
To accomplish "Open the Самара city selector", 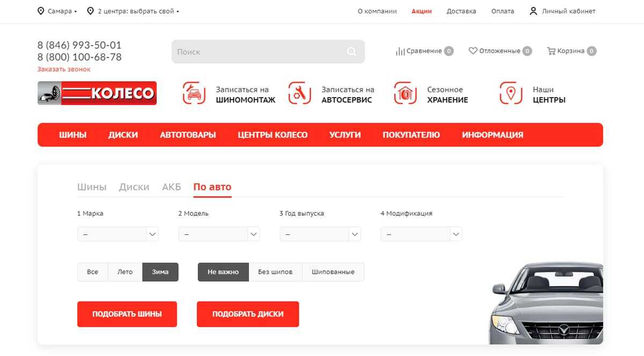I will click(x=58, y=11).
